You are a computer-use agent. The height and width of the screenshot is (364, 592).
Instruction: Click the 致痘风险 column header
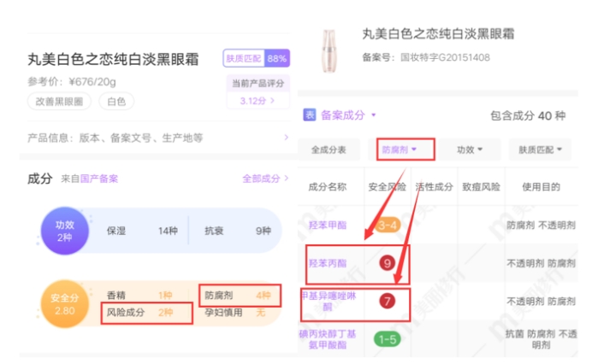[481, 187]
